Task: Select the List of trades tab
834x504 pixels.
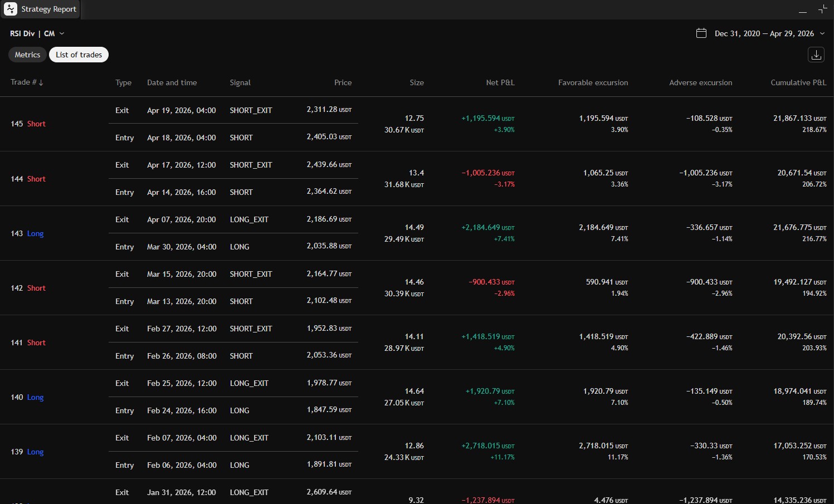Action: tap(79, 55)
